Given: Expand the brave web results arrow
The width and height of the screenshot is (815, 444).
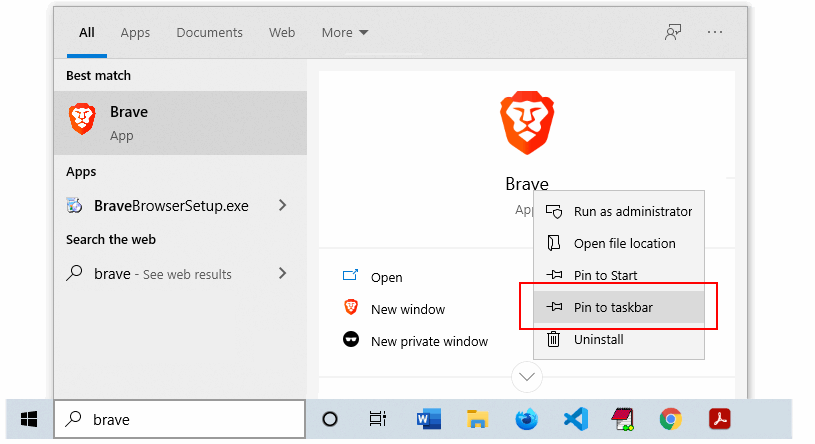Looking at the screenshot, I should [282, 273].
